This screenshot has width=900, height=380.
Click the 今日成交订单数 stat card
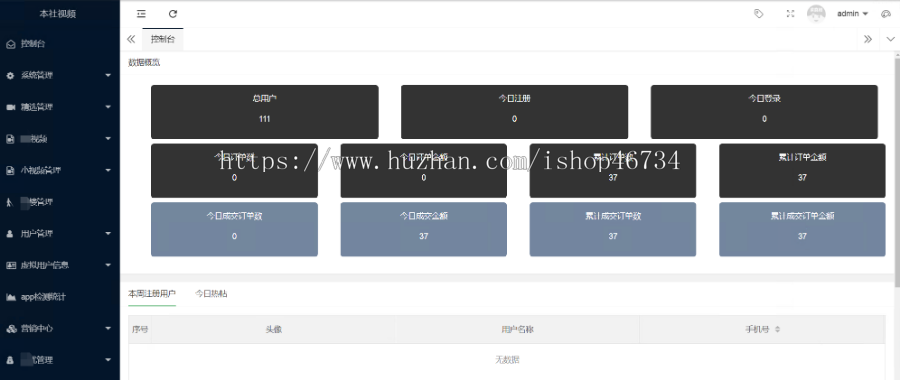234,229
